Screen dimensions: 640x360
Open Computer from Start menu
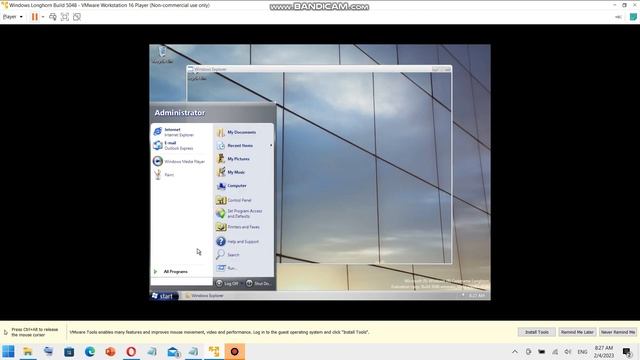point(232,186)
